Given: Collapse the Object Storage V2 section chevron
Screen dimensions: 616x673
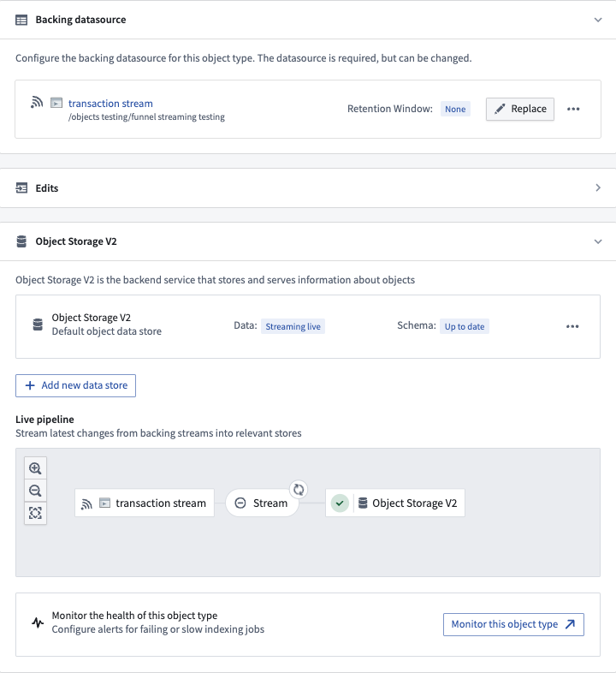Looking at the screenshot, I should pos(598,241).
